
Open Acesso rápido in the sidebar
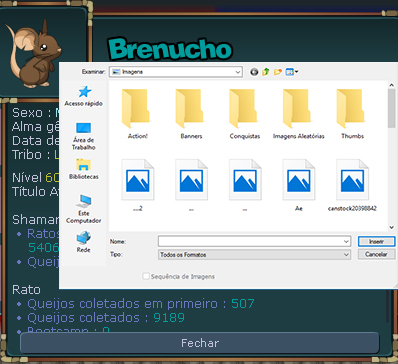click(83, 96)
